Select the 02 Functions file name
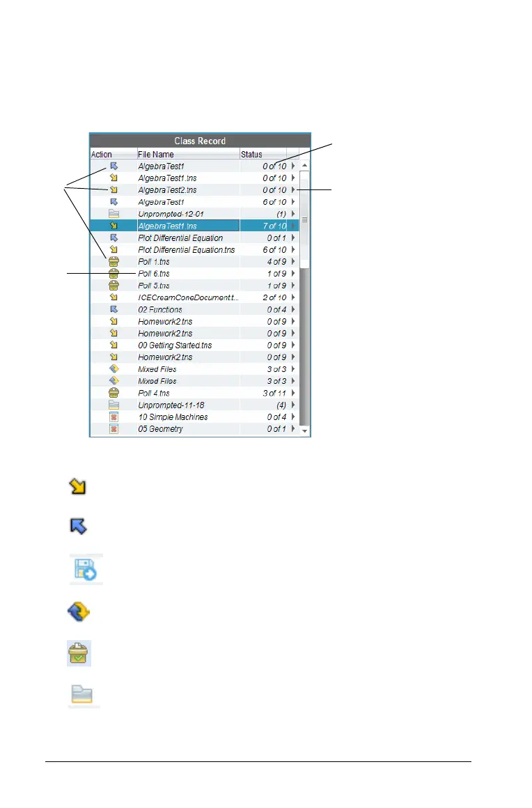Screen dimensions: 532x808 [x=160, y=310]
